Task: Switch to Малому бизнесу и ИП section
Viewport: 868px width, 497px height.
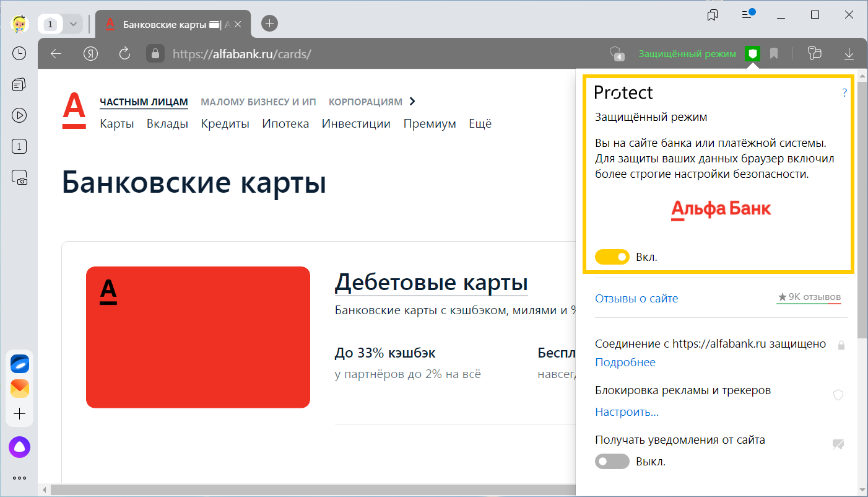Action: (x=259, y=102)
